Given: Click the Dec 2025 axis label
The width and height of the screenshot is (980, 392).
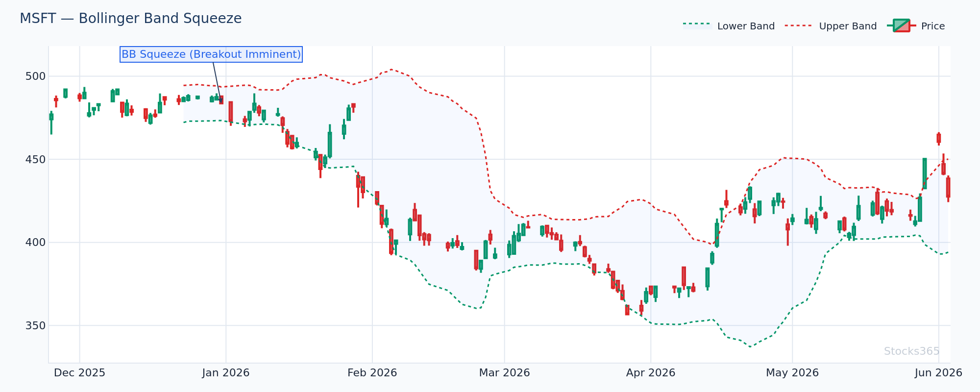Looking at the screenshot, I should 79,373.
